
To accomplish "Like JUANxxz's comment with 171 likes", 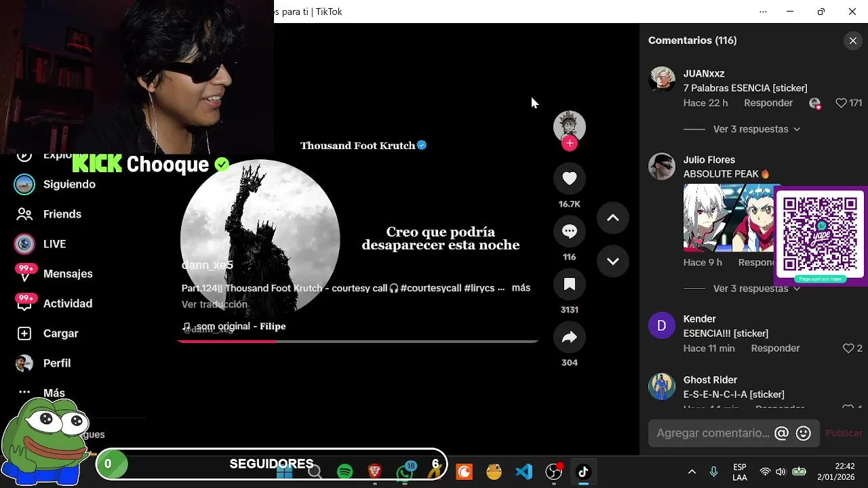I will click(841, 103).
